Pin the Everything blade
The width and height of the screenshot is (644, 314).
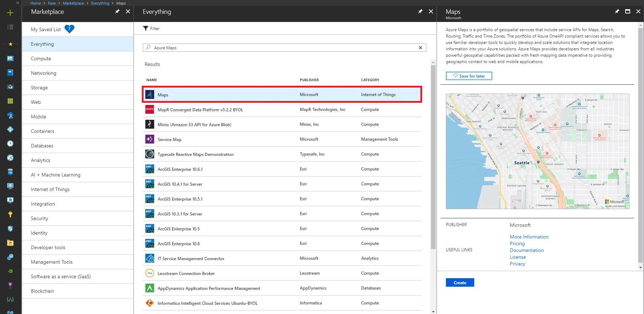pos(420,11)
